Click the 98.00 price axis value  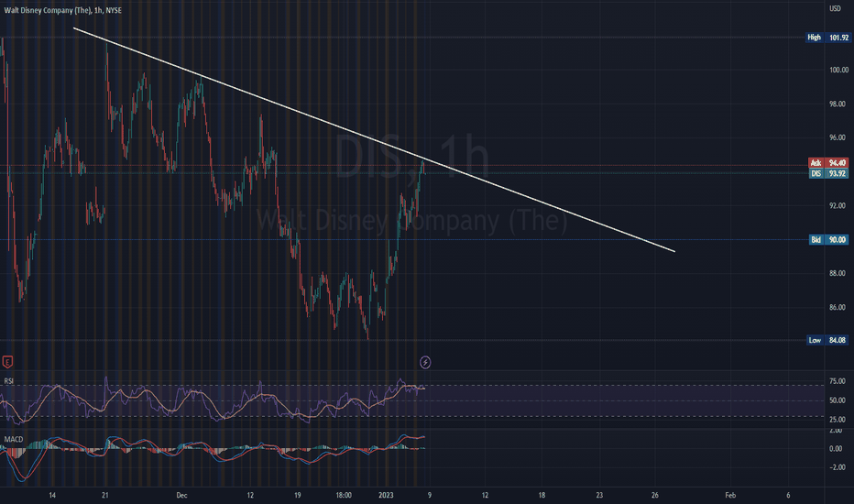tap(838, 104)
